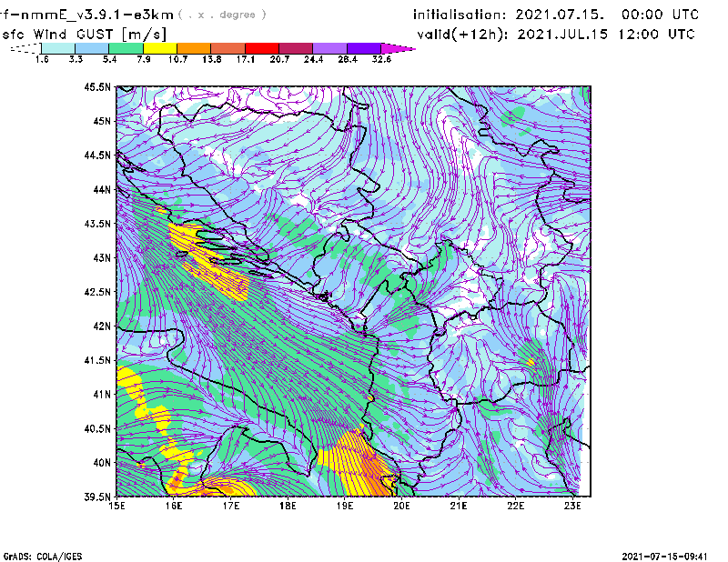
Task: Click the '42.5N' latitude label
Action: point(97,292)
